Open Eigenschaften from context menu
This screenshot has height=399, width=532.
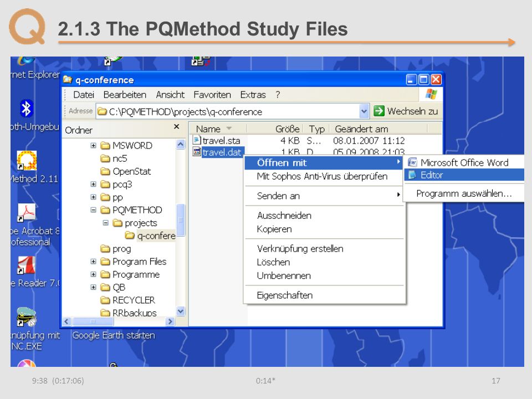pyautogui.click(x=324, y=295)
